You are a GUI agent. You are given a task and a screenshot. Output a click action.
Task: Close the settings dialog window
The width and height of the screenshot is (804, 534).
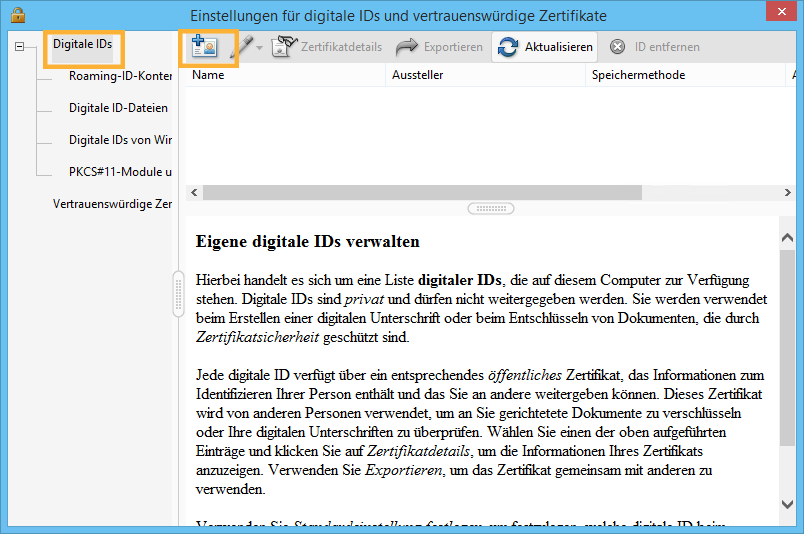click(781, 11)
